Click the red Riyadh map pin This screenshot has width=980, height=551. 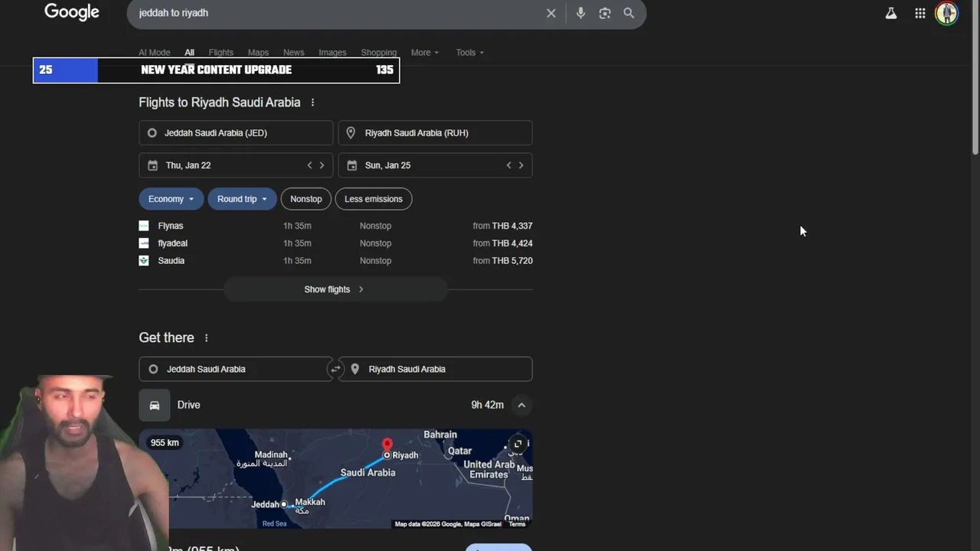[x=387, y=445]
